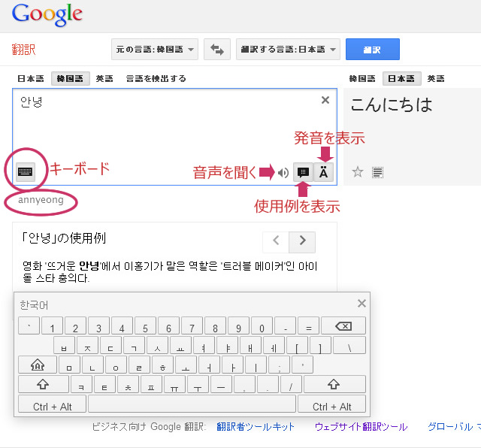Select 日本語 as source language
This screenshot has width=481, height=448.
point(30,79)
